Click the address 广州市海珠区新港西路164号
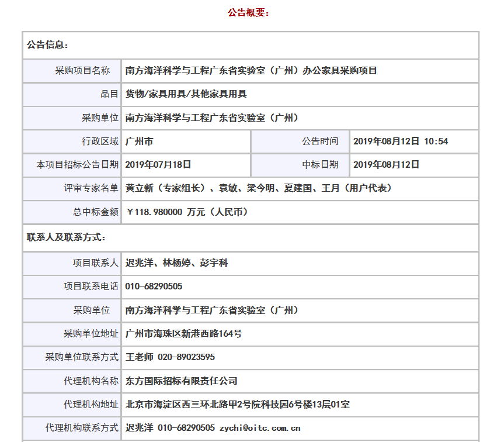This screenshot has width=504, height=442. pyautogui.click(x=183, y=334)
